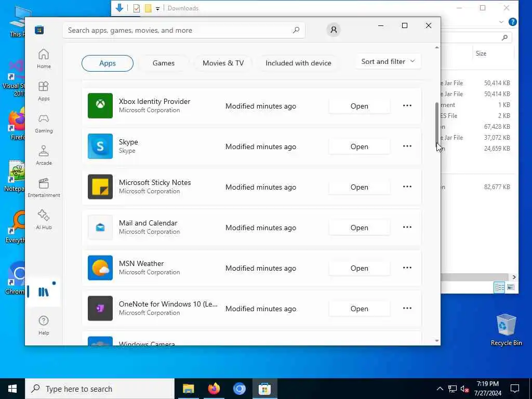This screenshot has width=532, height=399.
Task: Switch Downloads to large icons view
Action: [510, 287]
